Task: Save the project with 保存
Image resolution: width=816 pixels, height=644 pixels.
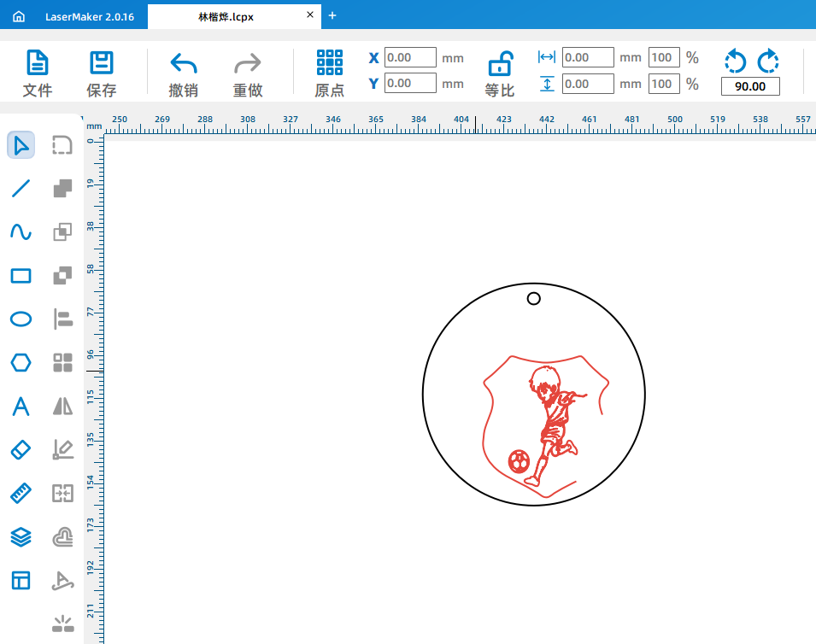Action: pyautogui.click(x=102, y=73)
